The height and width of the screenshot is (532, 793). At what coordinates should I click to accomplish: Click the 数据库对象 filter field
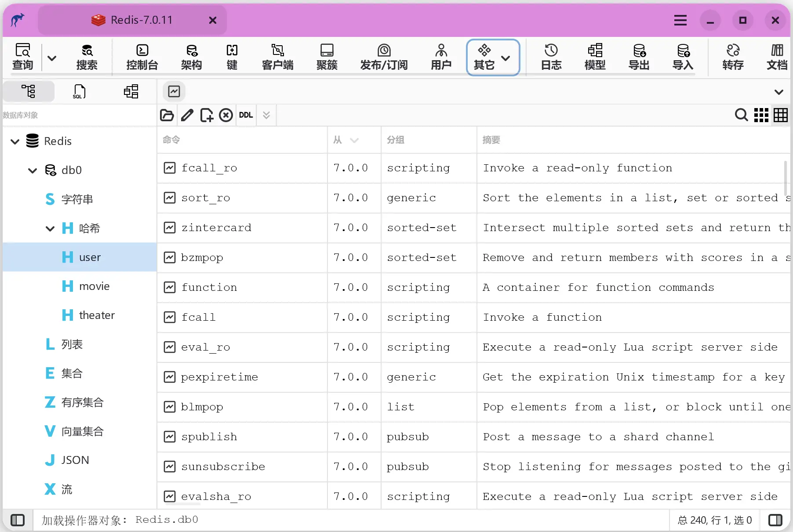[x=79, y=115]
